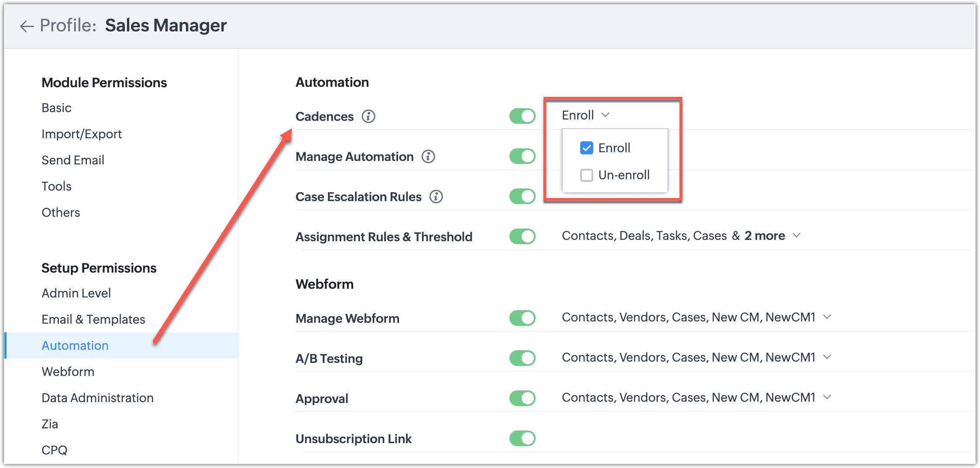Uncheck the Enroll checkbox
Image resolution: width=980 pixels, height=468 pixels.
click(x=586, y=148)
